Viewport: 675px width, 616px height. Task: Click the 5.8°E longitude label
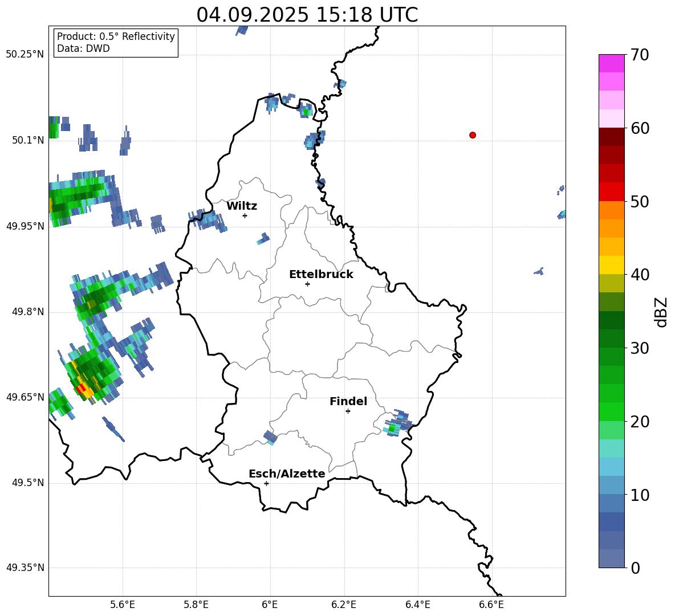pyautogui.click(x=196, y=605)
